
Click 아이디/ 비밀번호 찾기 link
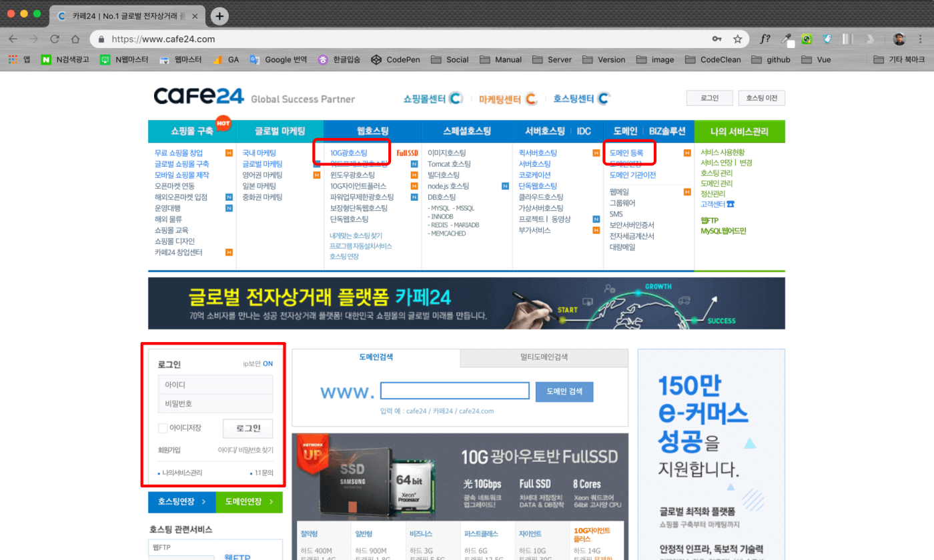pyautogui.click(x=246, y=450)
